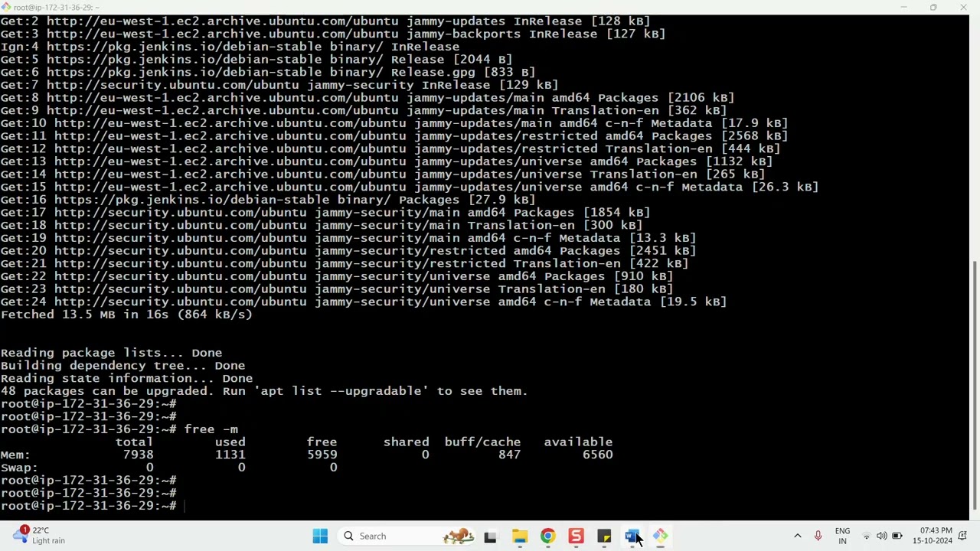The image size is (980, 551).
Task: Click the 'Reading state information... Done' line
Action: [x=126, y=378]
